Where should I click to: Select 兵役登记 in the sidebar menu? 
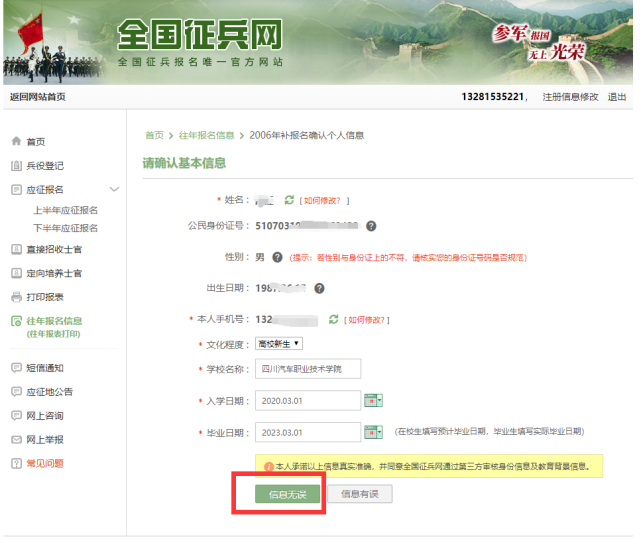44,166
